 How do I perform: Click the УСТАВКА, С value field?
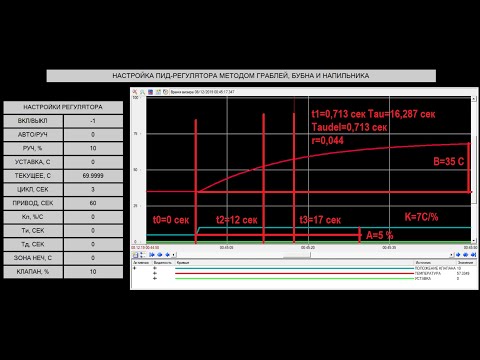[x=93, y=162]
